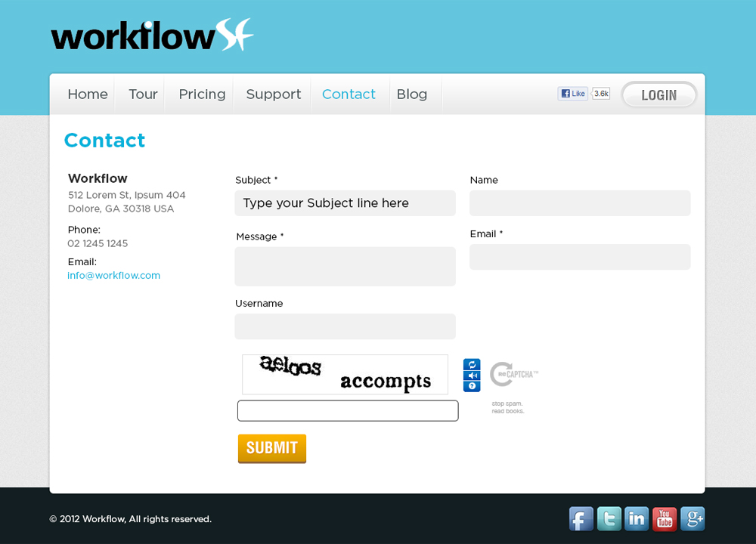Focus the Username input field
The width and height of the screenshot is (756, 544).
click(x=345, y=326)
